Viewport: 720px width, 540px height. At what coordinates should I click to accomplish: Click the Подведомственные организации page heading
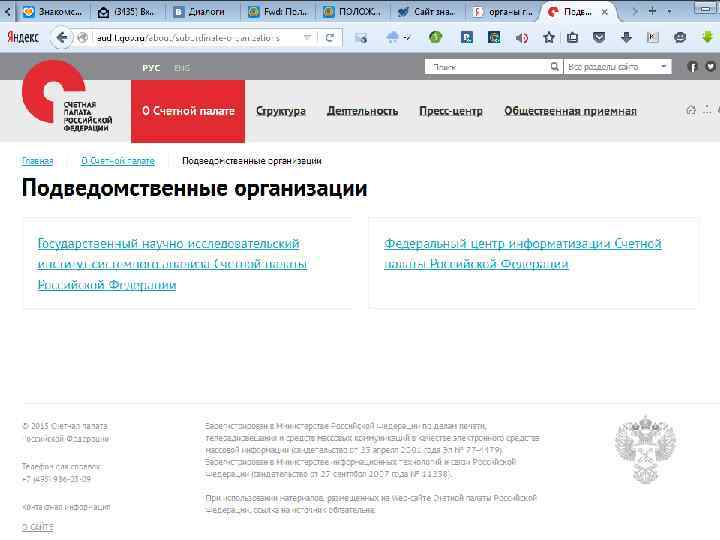194,189
